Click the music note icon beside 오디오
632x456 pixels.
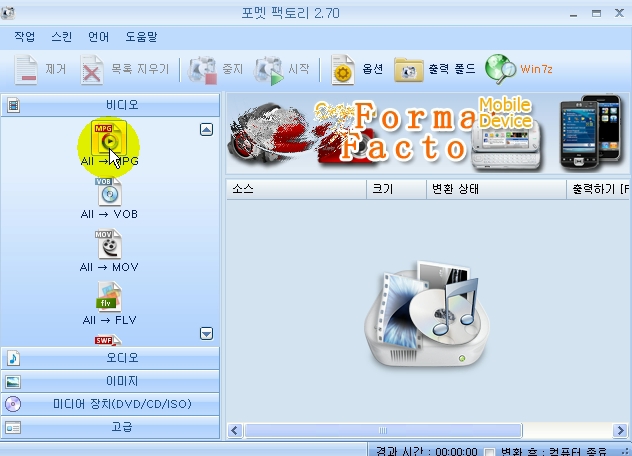[x=13, y=358]
